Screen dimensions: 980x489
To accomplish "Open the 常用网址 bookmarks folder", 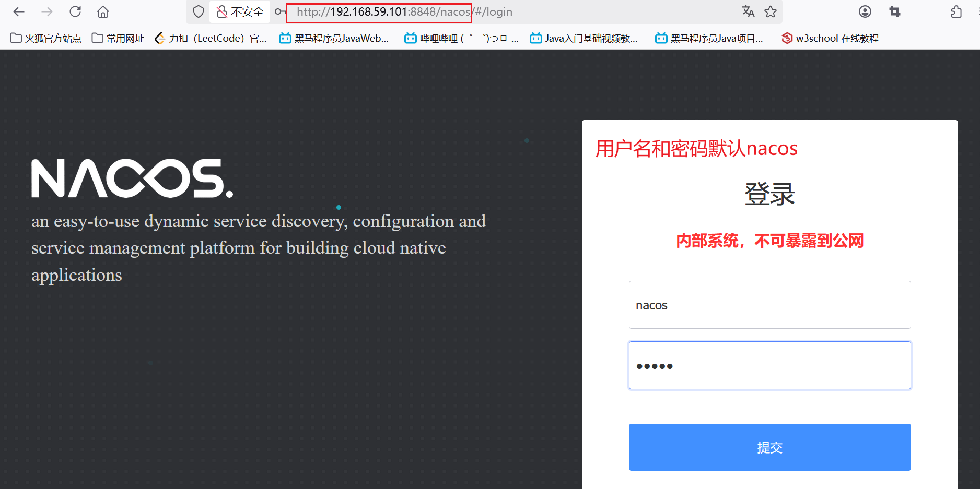I will click(x=118, y=38).
